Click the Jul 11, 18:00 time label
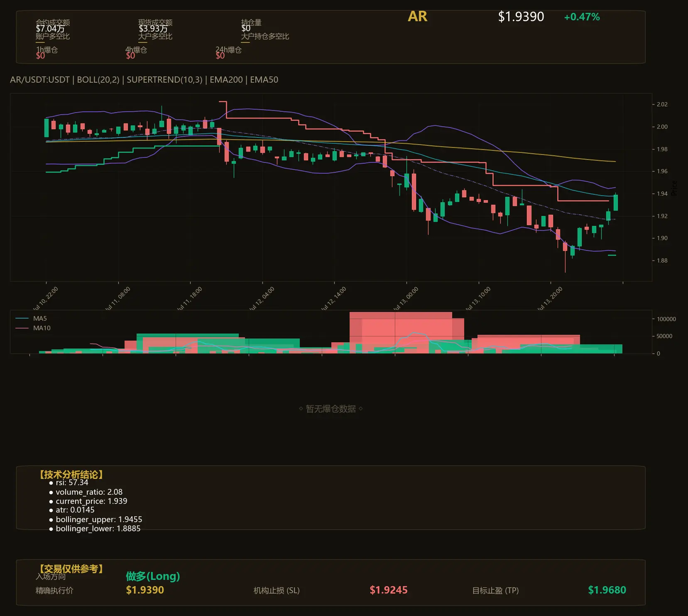This screenshot has width=688, height=616. pyautogui.click(x=190, y=298)
